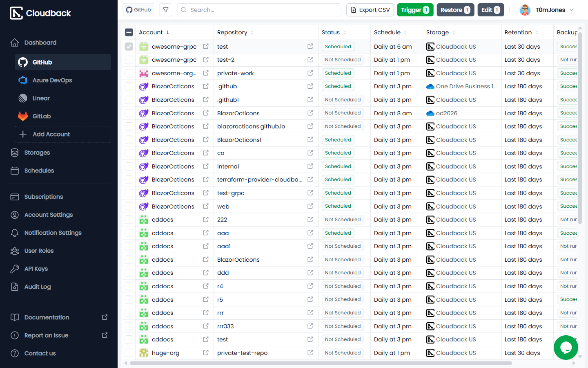The width and height of the screenshot is (588, 368).
Task: Open external link for web repository
Action: pos(310,206)
